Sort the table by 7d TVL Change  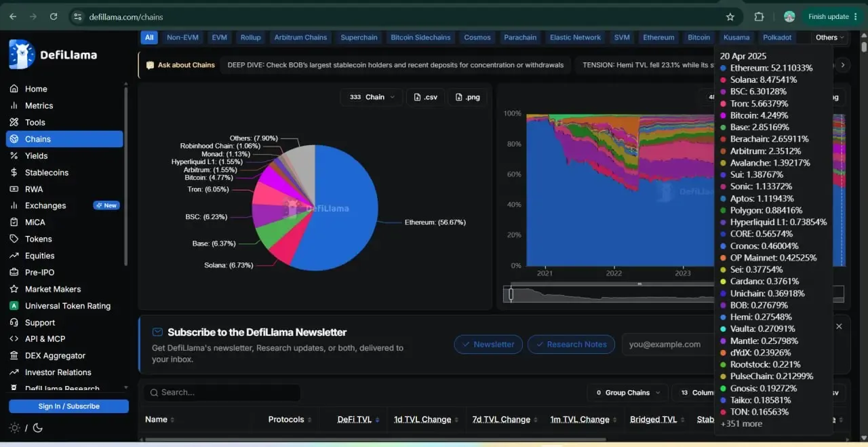pos(505,420)
